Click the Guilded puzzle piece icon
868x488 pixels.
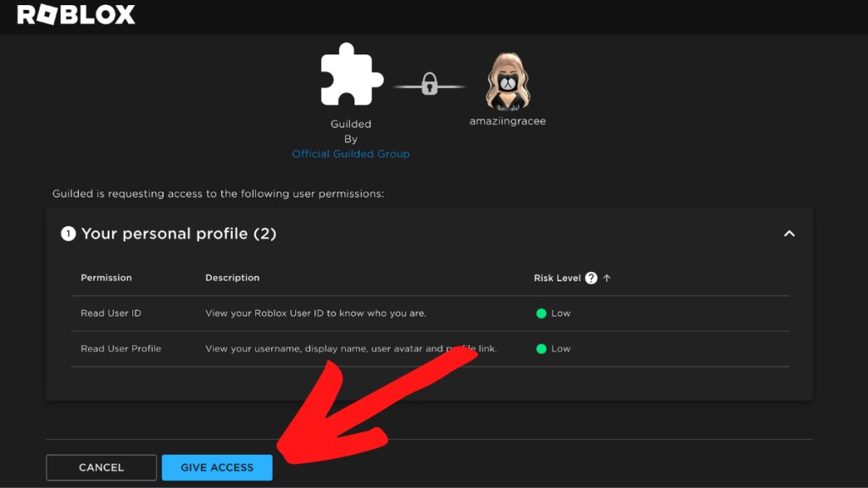351,75
